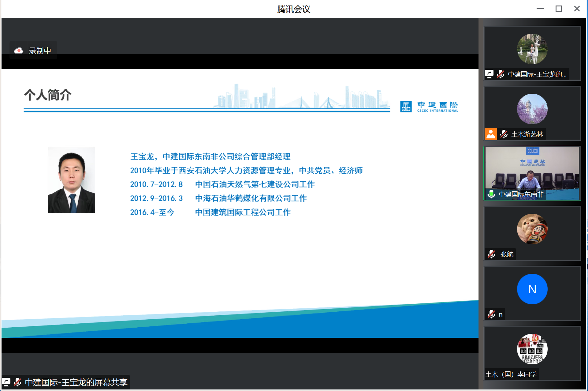The height and width of the screenshot is (391, 588).
Task: Click the cloud recording icon
Action: pyautogui.click(x=19, y=51)
